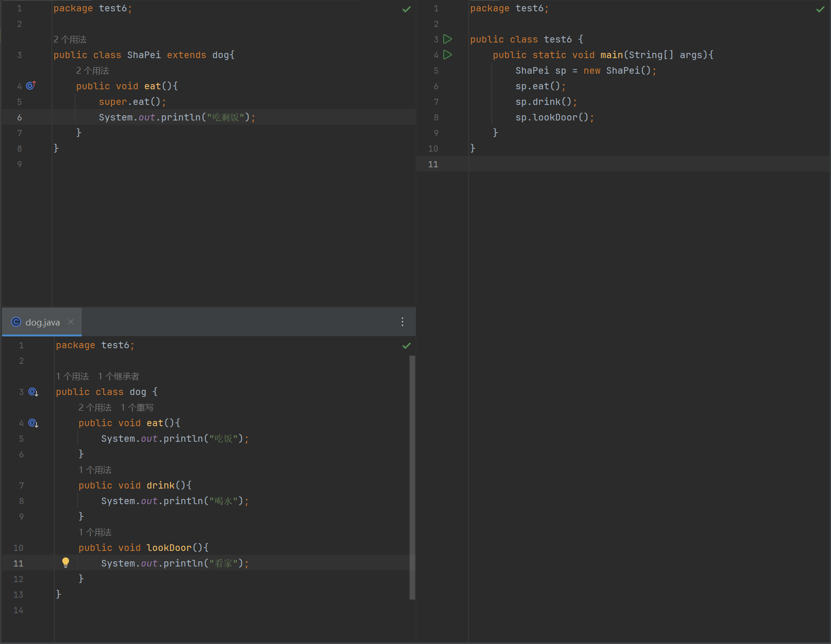Click 'package test6;' in dog.java editor
This screenshot has width=831, height=644.
tap(95, 345)
